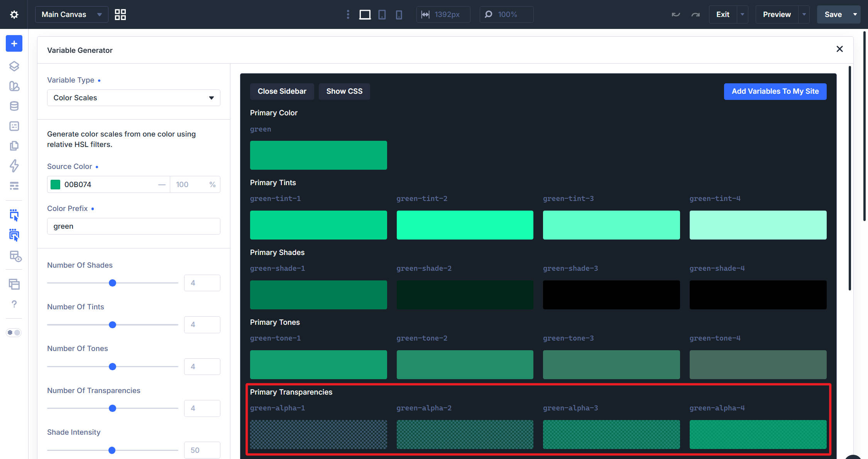Click the Close Sidebar button
The height and width of the screenshot is (459, 868).
[282, 91]
